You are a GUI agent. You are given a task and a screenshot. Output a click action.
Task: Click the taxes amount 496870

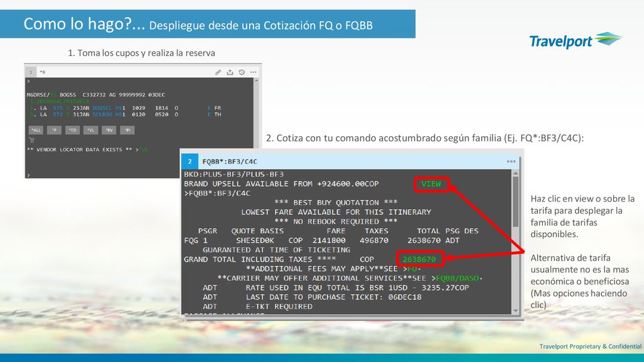tap(374, 241)
